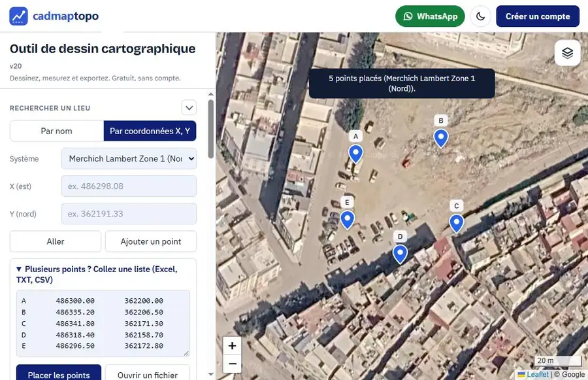Screen dimensions: 588x380
Task: Zoom out the map with minus button
Action: 232,364
